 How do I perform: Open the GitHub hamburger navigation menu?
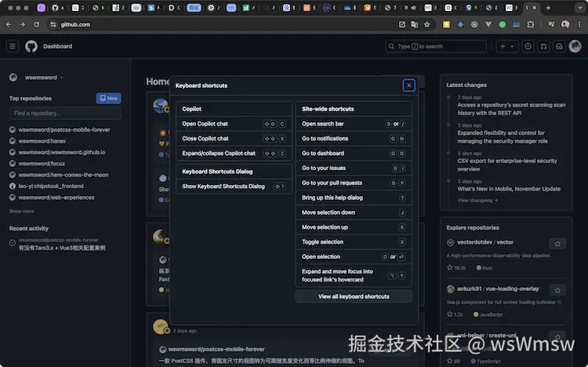(13, 46)
